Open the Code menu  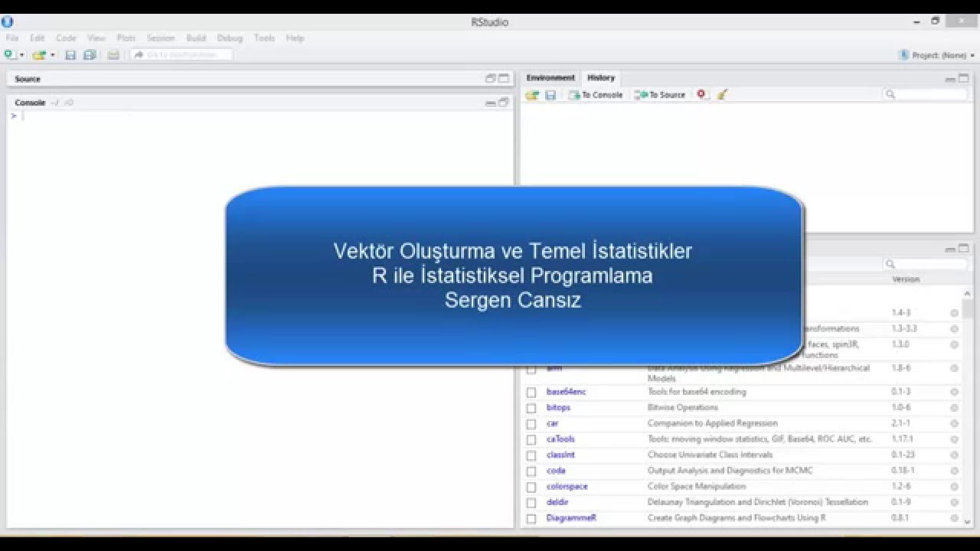pyautogui.click(x=66, y=37)
